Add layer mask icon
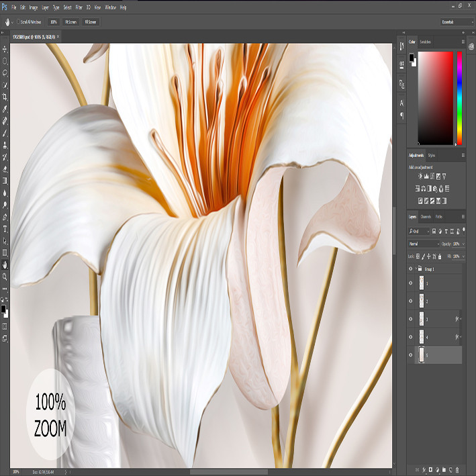 pos(430,470)
